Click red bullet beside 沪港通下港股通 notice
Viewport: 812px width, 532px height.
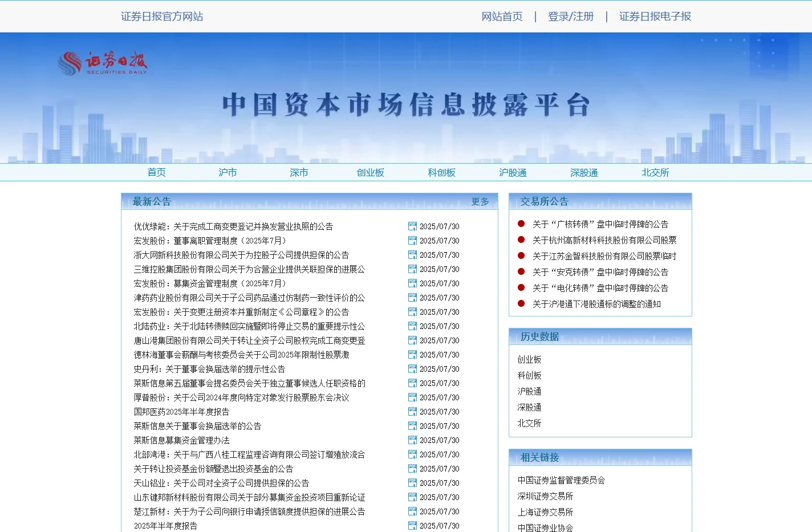pos(521,303)
